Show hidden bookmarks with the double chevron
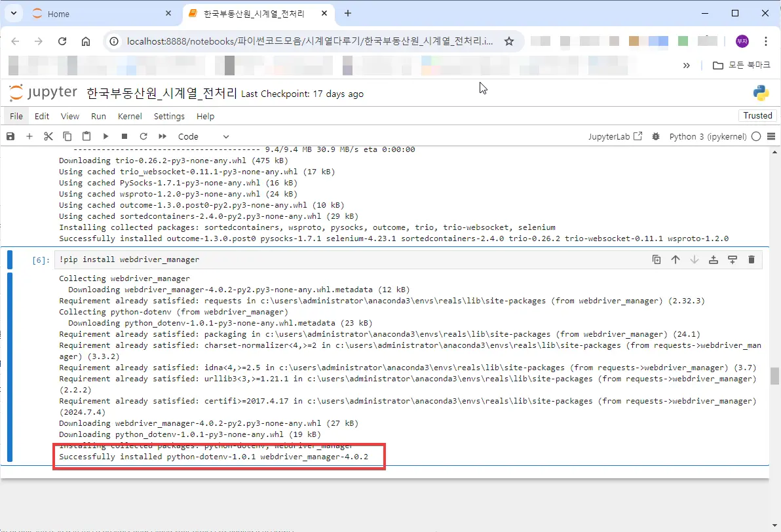Viewport: 781px width, 532px height. 687,66
